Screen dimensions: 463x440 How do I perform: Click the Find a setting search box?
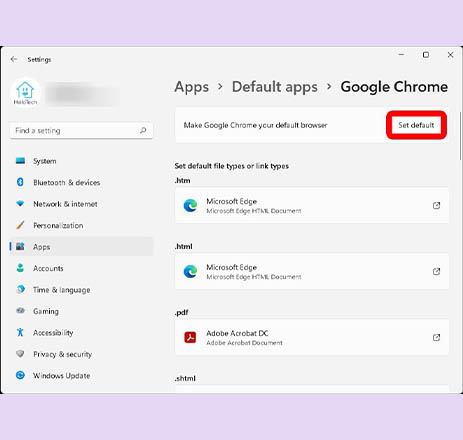(82, 130)
